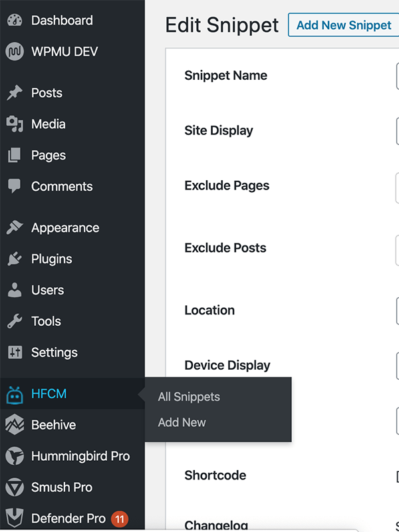
Task: Open the Defender Pro menu item
Action: pyautogui.click(x=68, y=518)
